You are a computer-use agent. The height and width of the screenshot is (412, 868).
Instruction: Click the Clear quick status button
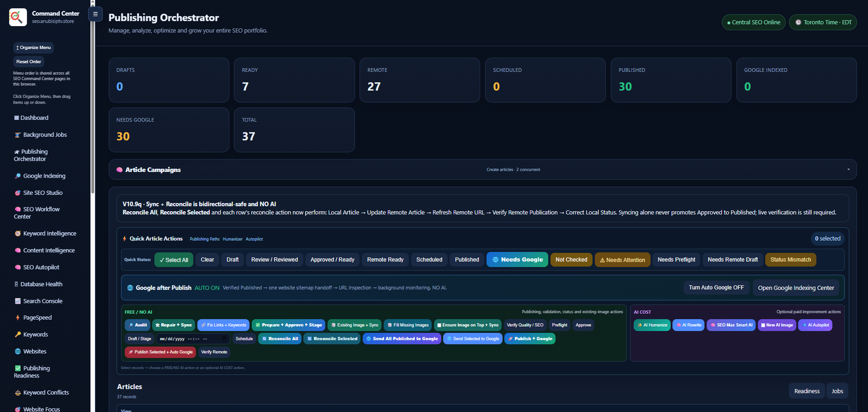click(207, 259)
